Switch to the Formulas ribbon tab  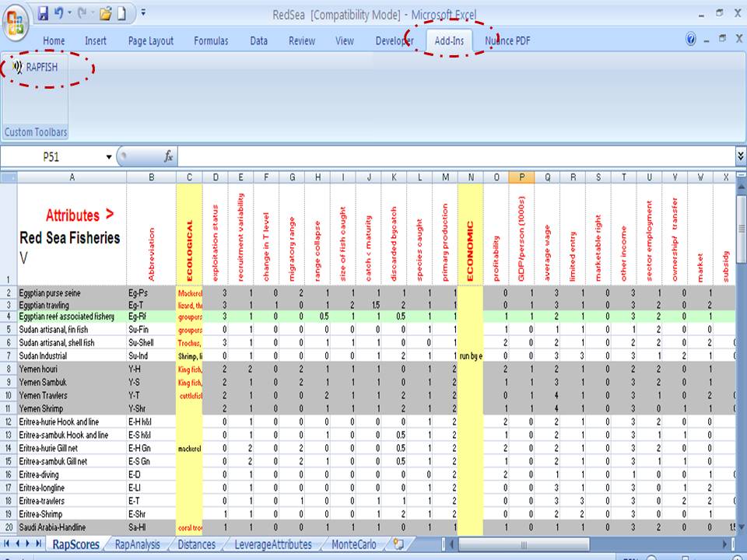point(211,41)
